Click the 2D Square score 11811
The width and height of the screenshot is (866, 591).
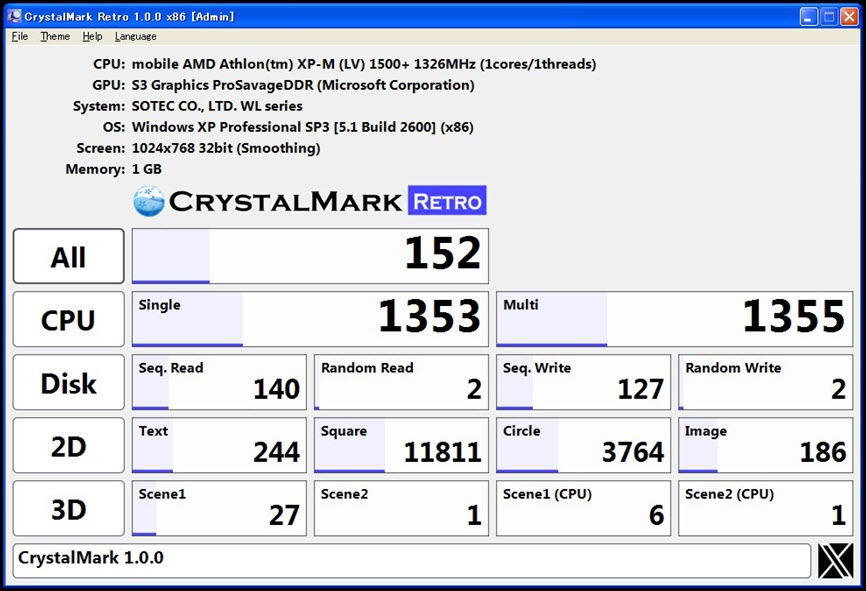coord(402,445)
